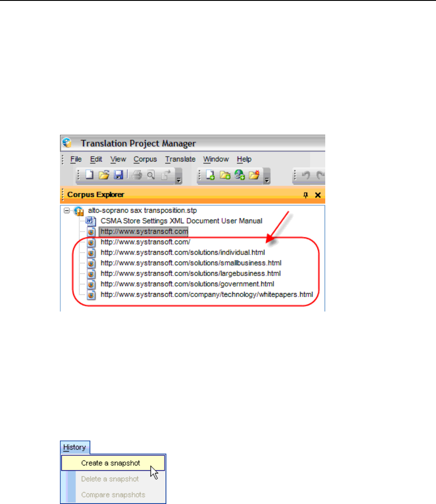
Task: Open the Edit menu
Action: (96, 159)
